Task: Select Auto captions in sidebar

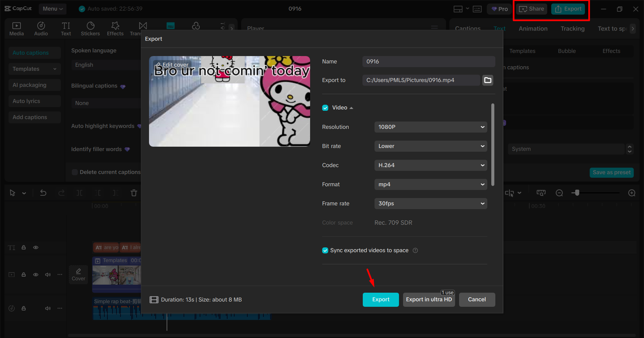Action: [x=35, y=53]
